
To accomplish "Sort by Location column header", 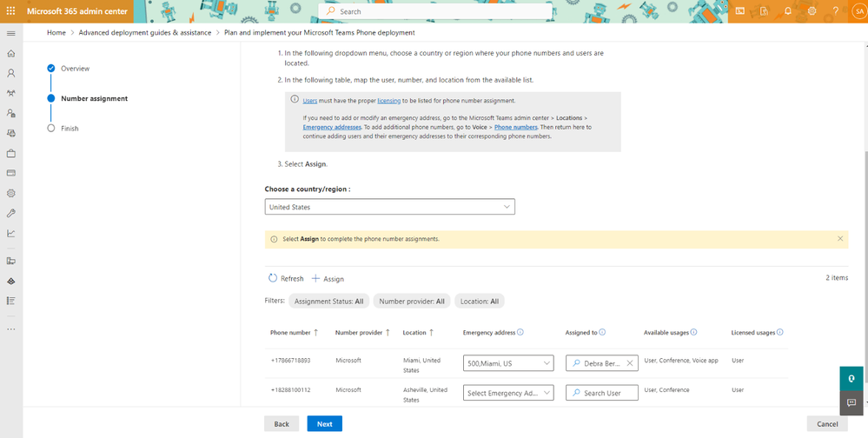I will (x=418, y=333).
